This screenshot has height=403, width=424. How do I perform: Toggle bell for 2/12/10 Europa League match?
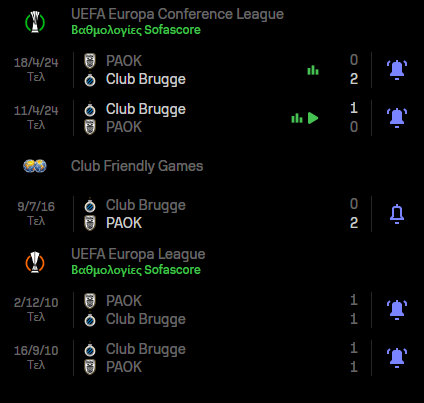click(x=397, y=310)
